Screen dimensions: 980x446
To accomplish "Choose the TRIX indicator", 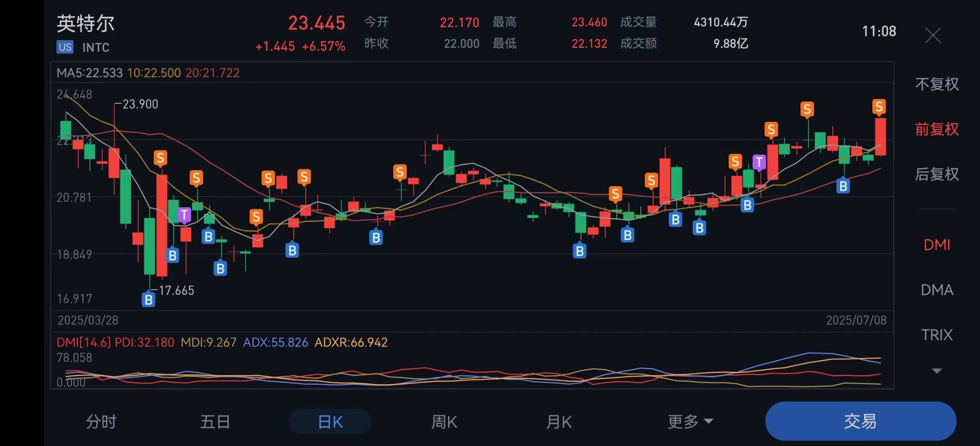I will (937, 335).
